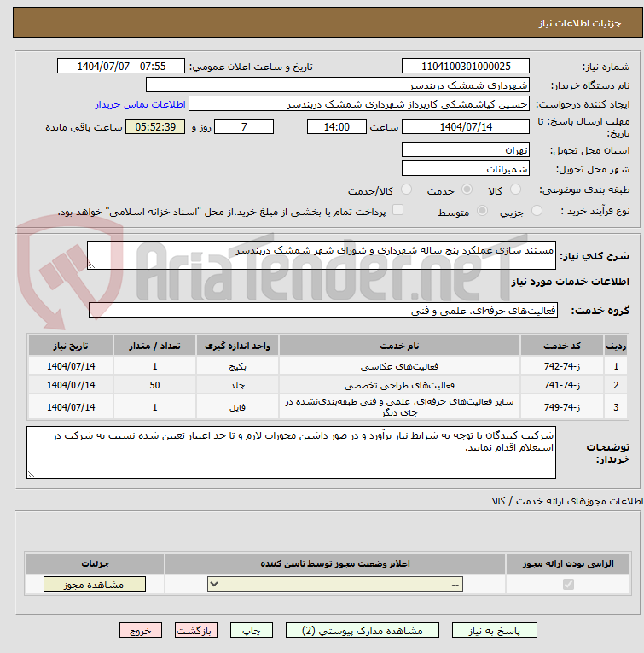Select the جزیی purchase type radio

(x=537, y=211)
